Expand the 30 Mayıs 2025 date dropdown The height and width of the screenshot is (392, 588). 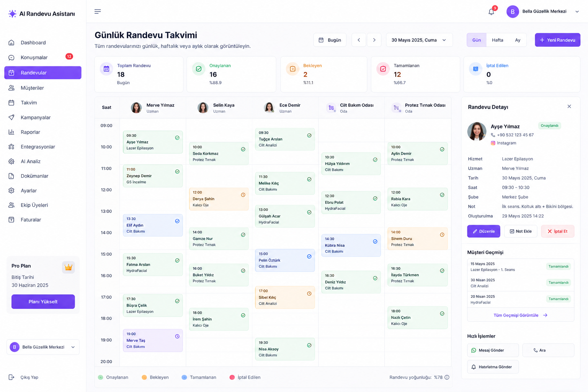(419, 40)
